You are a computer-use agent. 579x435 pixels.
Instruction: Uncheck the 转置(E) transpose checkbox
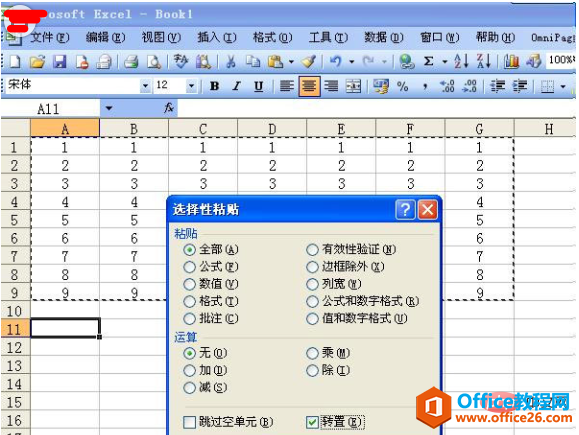point(312,422)
